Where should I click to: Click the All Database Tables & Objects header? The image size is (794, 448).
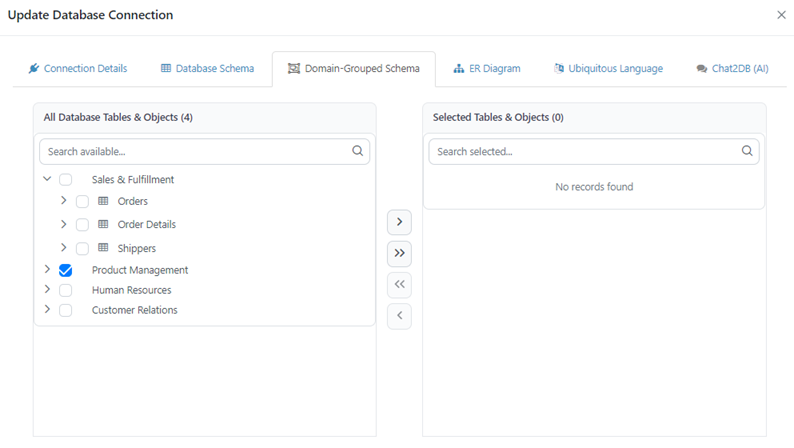(x=118, y=117)
